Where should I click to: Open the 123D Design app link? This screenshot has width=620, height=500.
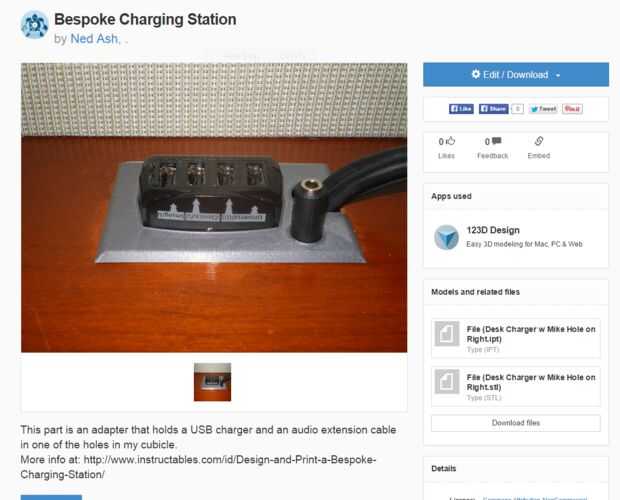click(x=493, y=230)
